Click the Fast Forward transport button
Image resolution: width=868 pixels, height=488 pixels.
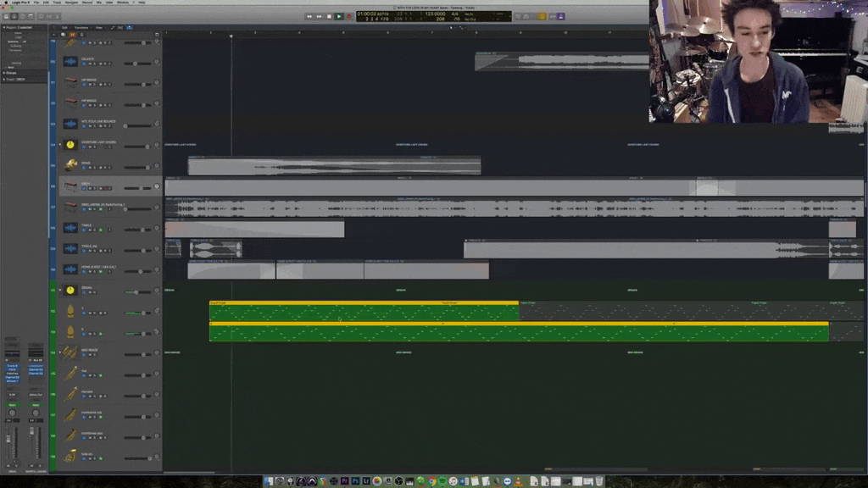tap(320, 16)
